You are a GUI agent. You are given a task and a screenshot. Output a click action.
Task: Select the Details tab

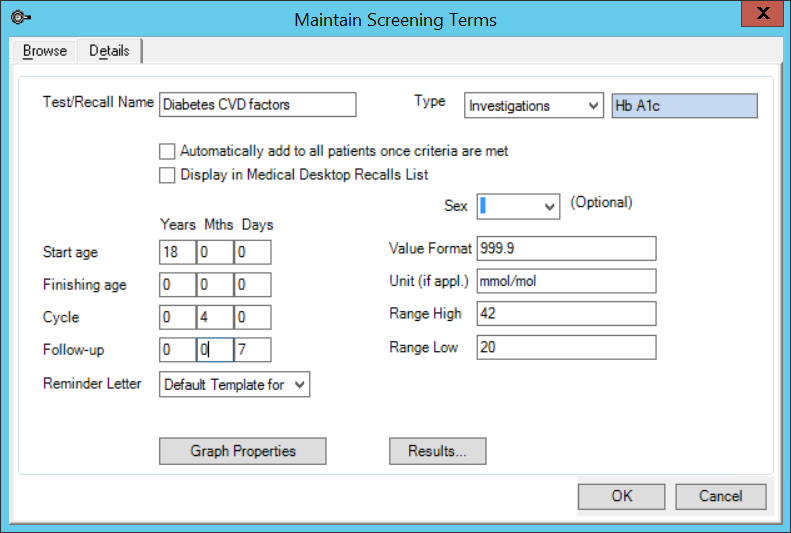click(109, 51)
